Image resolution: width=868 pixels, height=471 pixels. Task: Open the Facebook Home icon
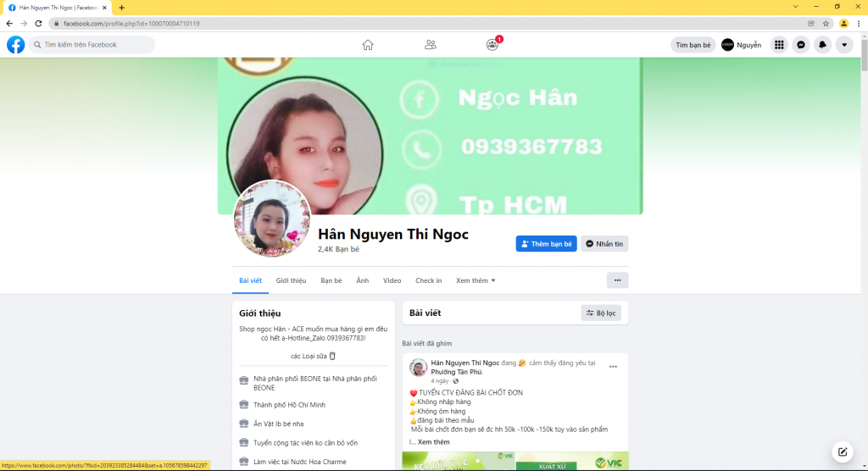(368, 45)
